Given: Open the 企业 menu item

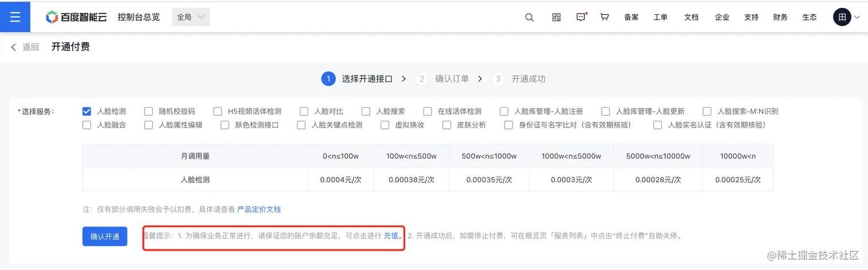Looking at the screenshot, I should pyautogui.click(x=722, y=17).
